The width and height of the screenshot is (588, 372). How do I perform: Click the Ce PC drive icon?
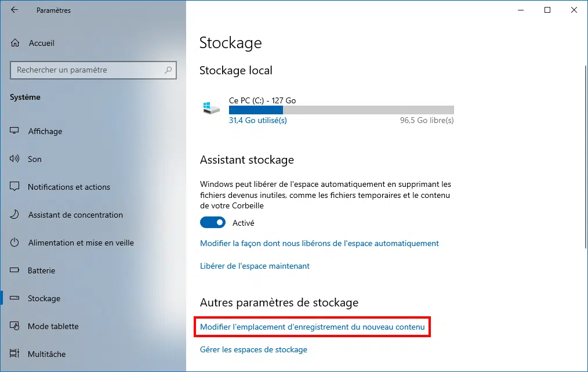click(211, 108)
